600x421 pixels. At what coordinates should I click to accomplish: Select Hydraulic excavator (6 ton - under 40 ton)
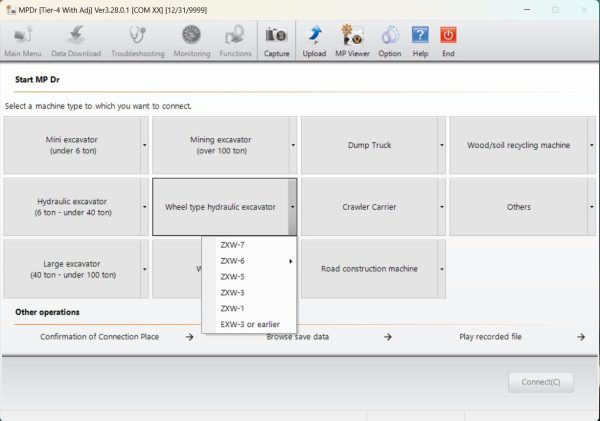(72, 207)
